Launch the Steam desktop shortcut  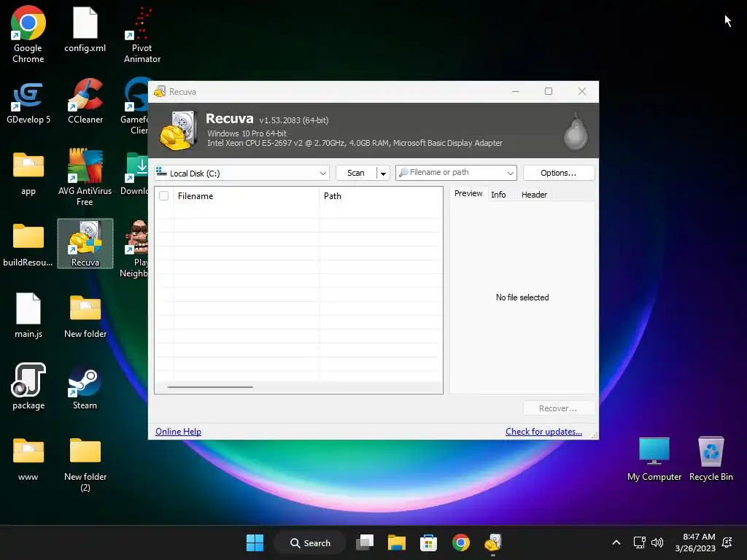[x=85, y=388]
